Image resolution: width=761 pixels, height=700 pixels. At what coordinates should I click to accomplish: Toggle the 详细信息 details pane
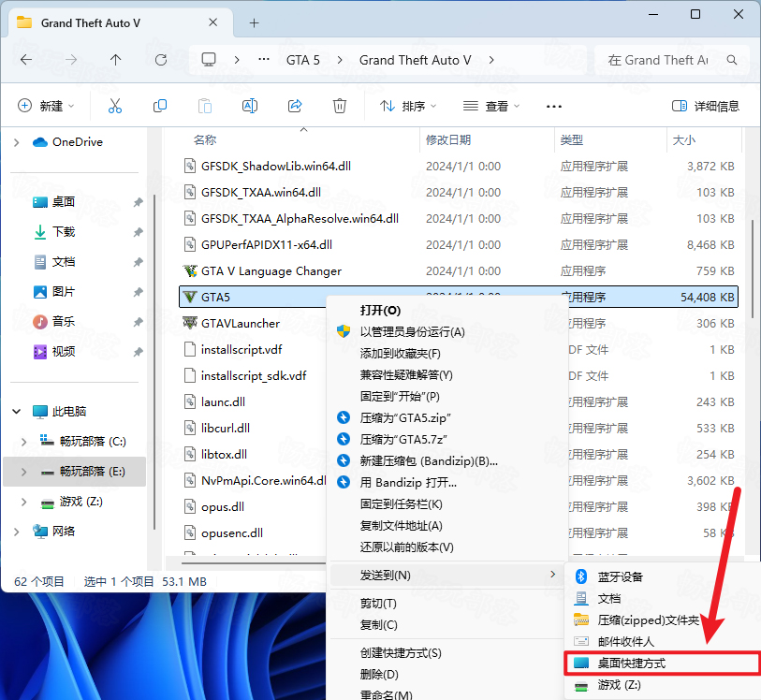tap(705, 106)
